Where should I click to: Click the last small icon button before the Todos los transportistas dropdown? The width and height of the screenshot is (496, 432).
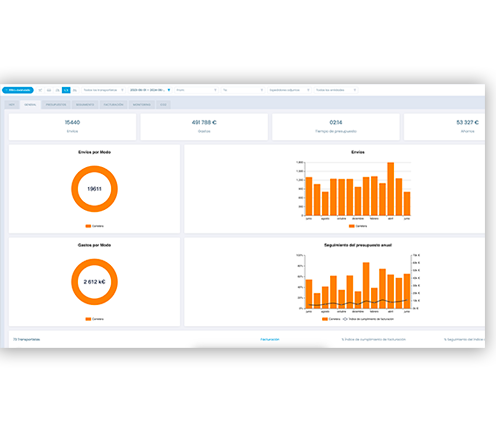[75, 90]
